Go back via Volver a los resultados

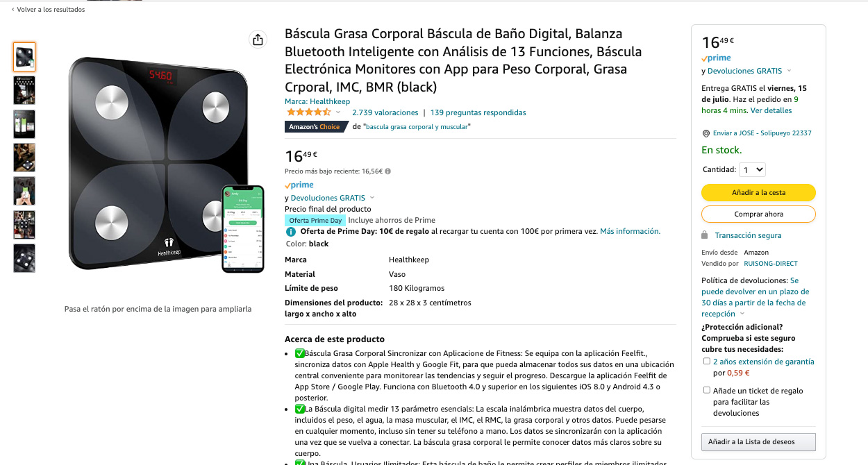(x=48, y=10)
